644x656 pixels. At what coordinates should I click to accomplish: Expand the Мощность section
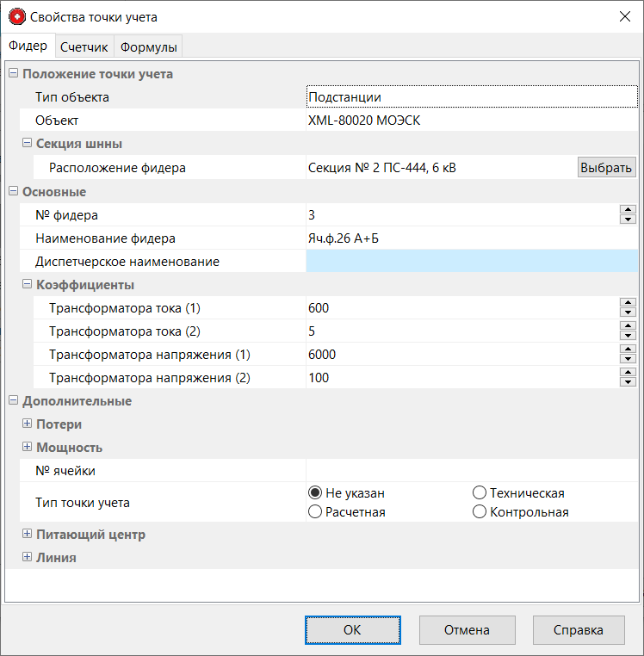pos(28,447)
